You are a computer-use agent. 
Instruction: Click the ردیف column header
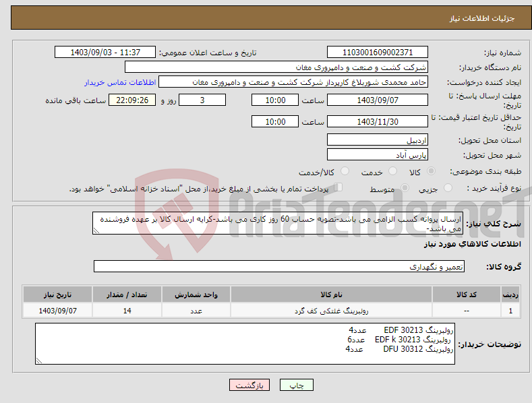510,294
